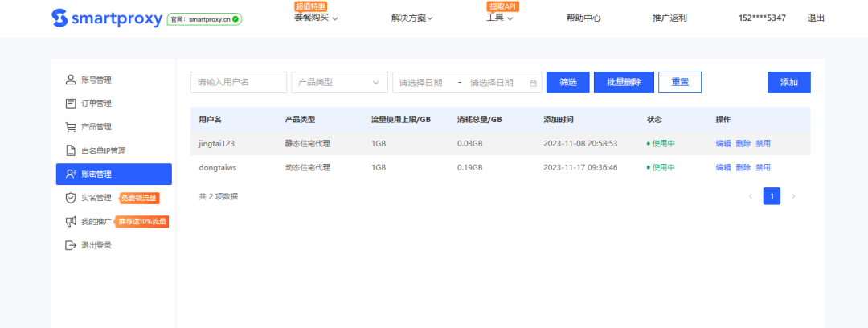Click 禁用 for dongtaiws

pos(763,167)
